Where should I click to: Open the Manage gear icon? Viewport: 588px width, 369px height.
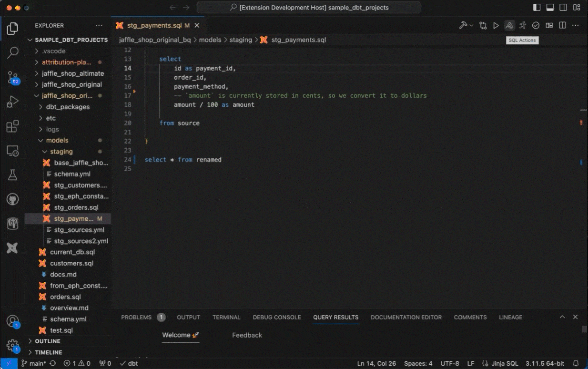pos(13,346)
